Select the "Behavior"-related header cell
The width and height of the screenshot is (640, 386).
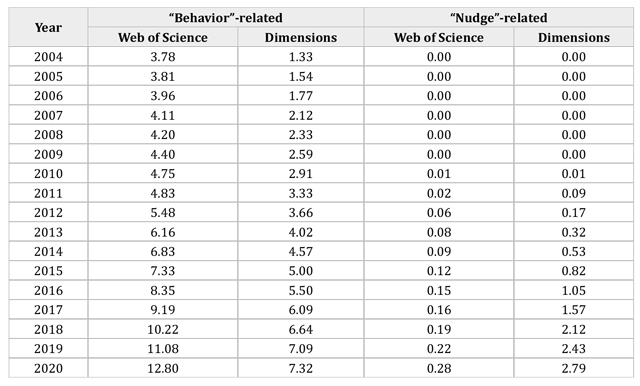pyautogui.click(x=226, y=18)
